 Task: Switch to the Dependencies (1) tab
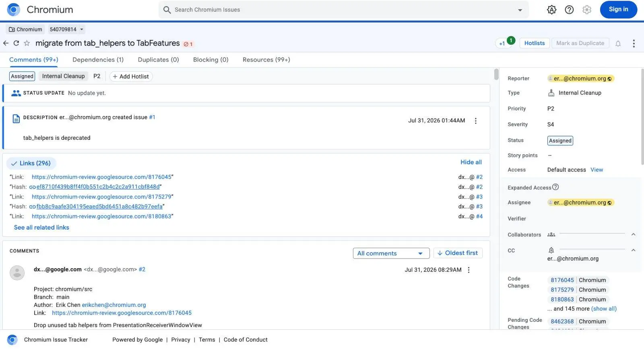[x=98, y=60]
